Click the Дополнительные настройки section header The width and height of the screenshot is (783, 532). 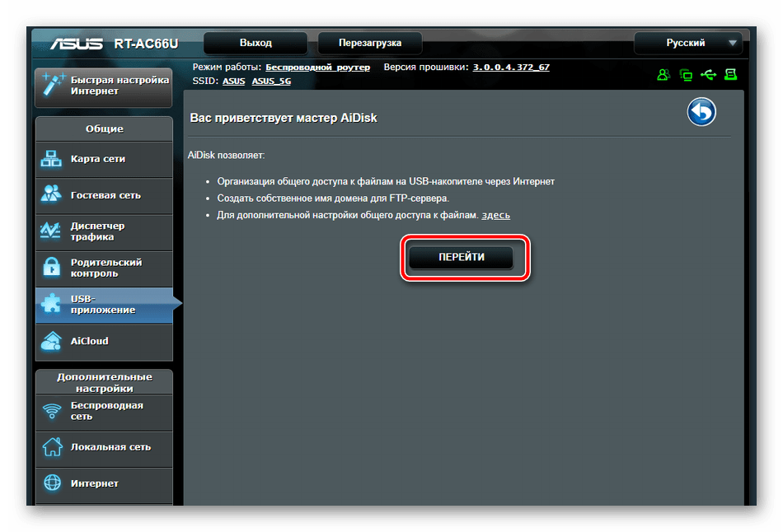pyautogui.click(x=104, y=382)
